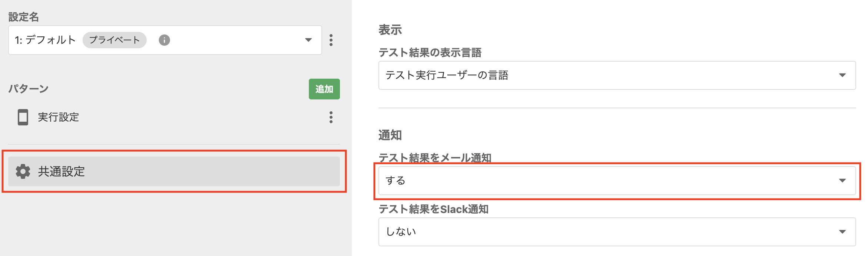Click the arrow of the 設定名 dropdown
The image size is (868, 256).
pos(308,40)
